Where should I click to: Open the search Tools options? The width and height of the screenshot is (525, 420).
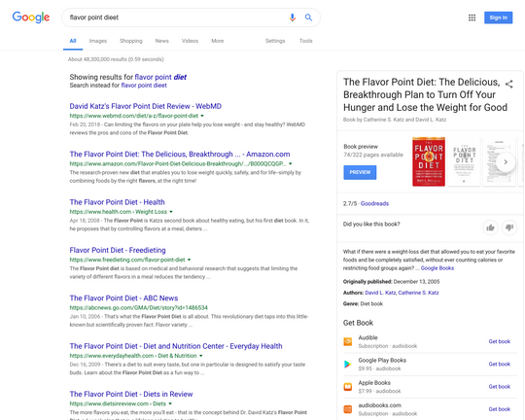tap(305, 41)
